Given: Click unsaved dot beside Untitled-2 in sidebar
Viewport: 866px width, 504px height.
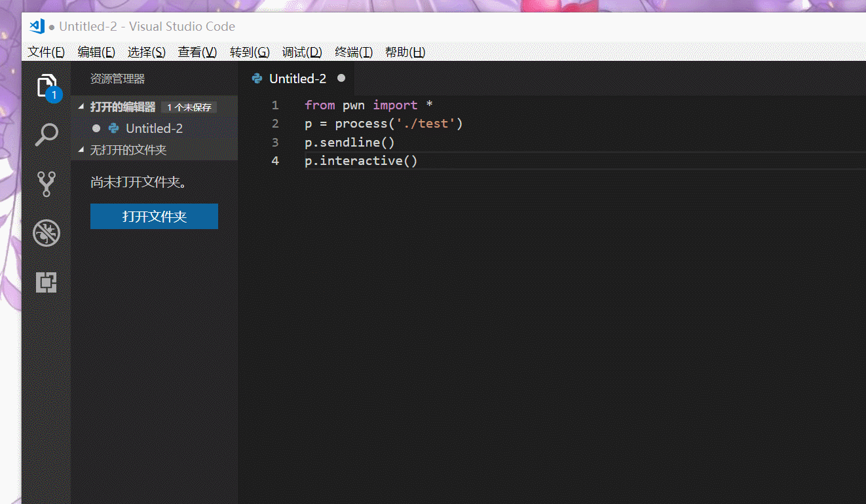Looking at the screenshot, I should 96,128.
